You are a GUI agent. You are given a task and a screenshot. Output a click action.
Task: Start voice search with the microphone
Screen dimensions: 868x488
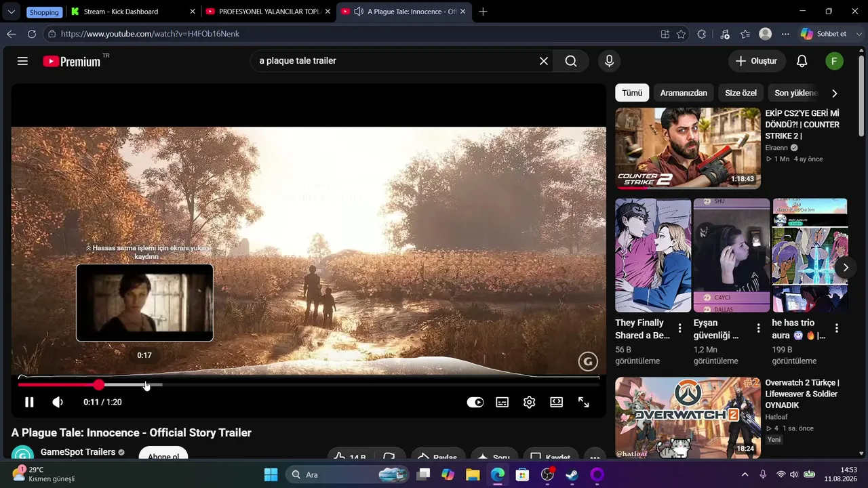click(x=609, y=61)
